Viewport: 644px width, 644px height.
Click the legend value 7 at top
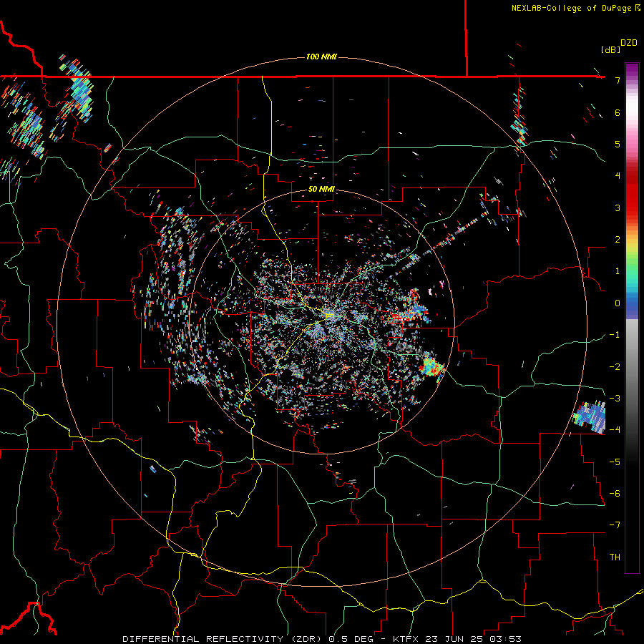(618, 80)
